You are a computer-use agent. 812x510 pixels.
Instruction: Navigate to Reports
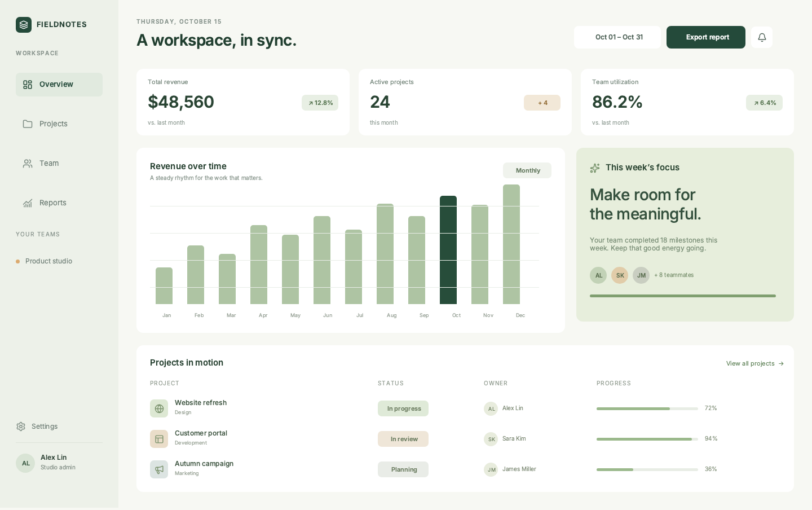pos(59,203)
